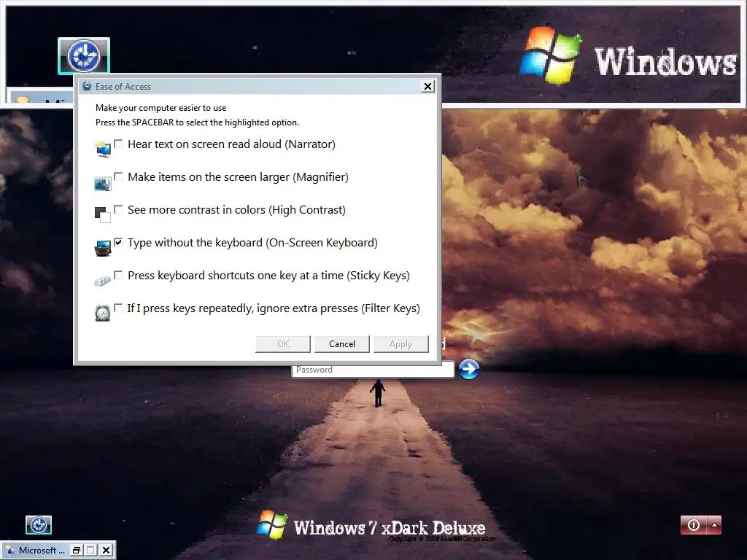
Task: Enable the Magnifier checkbox
Action: (118, 176)
